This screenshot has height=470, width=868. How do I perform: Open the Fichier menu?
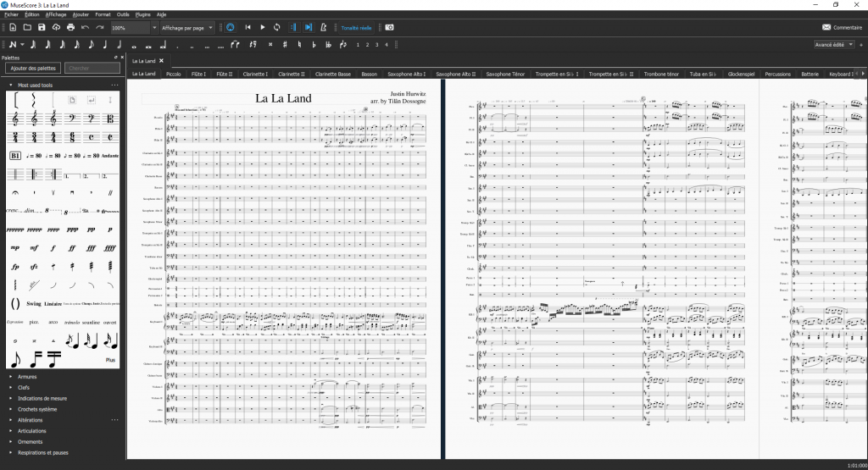(x=11, y=14)
